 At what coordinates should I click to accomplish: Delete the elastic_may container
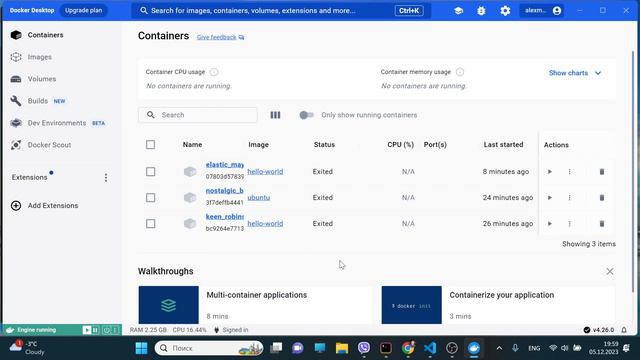[602, 172]
